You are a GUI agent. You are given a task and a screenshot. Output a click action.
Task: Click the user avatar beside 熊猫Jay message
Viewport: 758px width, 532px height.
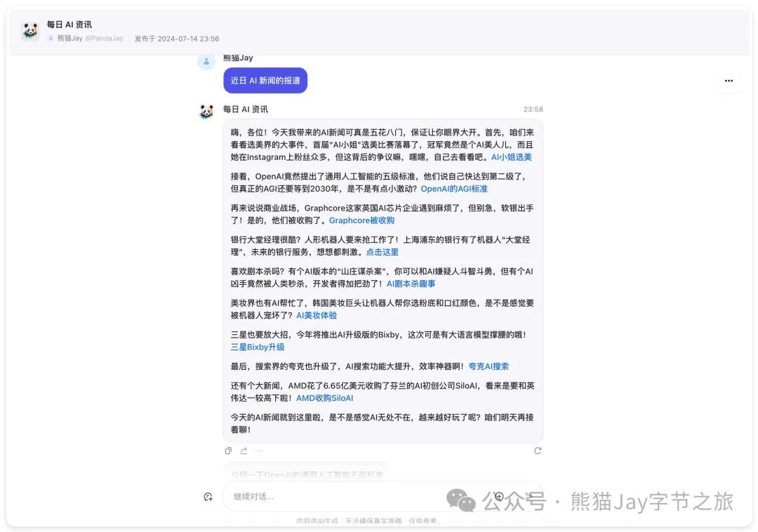(x=206, y=61)
